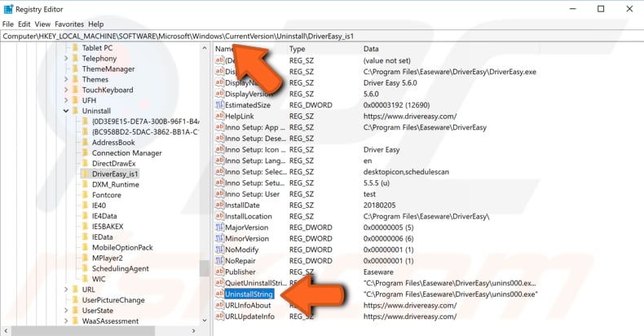Expand the Themes key
The height and width of the screenshot is (336, 644).
pos(66,79)
